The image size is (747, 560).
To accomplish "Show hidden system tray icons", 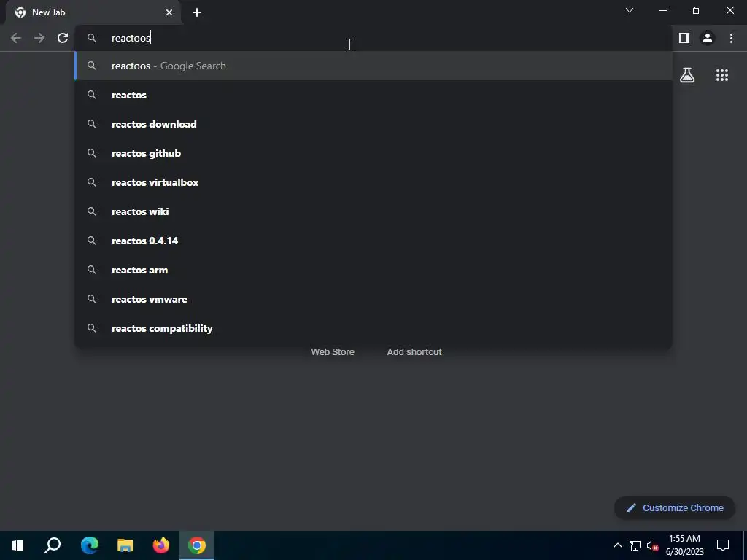I will 617,545.
